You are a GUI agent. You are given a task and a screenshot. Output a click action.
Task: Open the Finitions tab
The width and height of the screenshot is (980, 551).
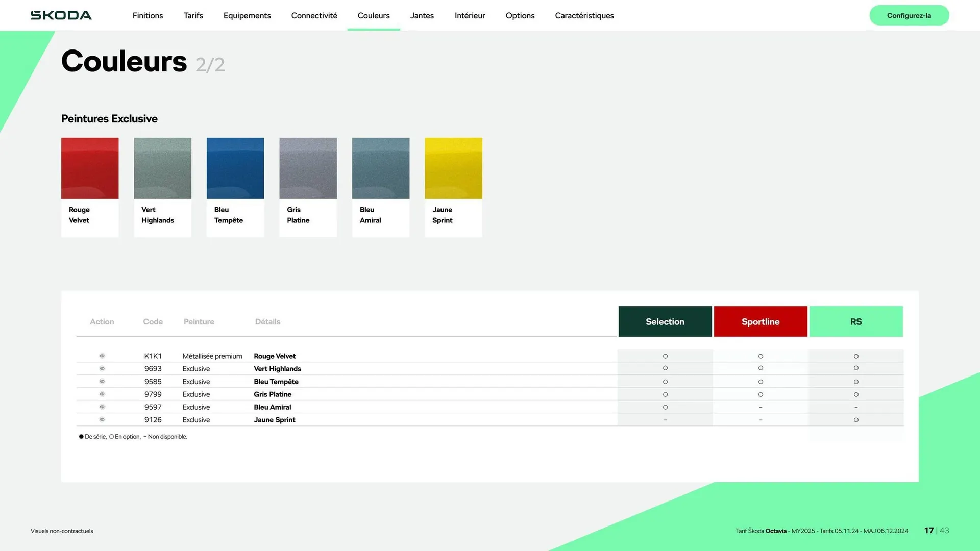click(148, 15)
